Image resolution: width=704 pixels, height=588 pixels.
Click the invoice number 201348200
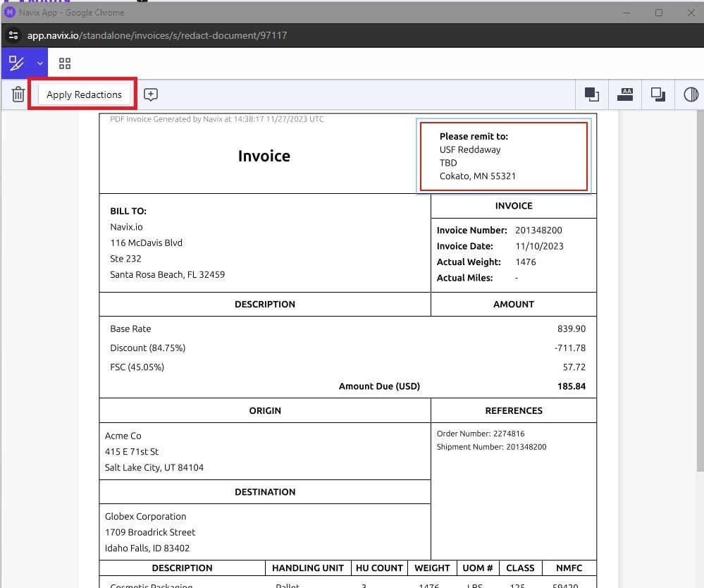pos(538,230)
